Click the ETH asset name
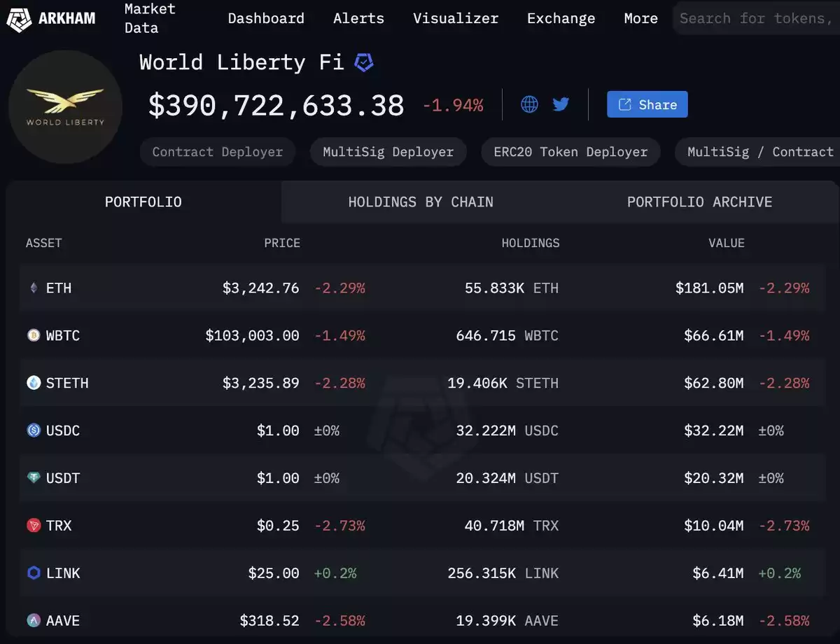Viewport: 840px width, 644px height. 59,288
